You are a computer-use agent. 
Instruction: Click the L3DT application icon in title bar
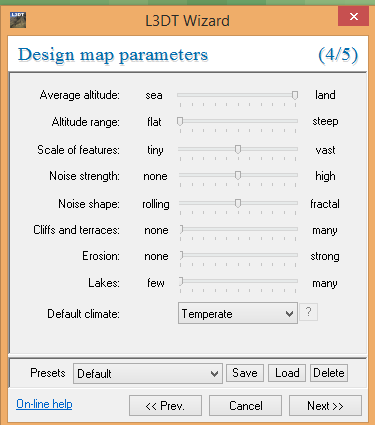(18, 20)
